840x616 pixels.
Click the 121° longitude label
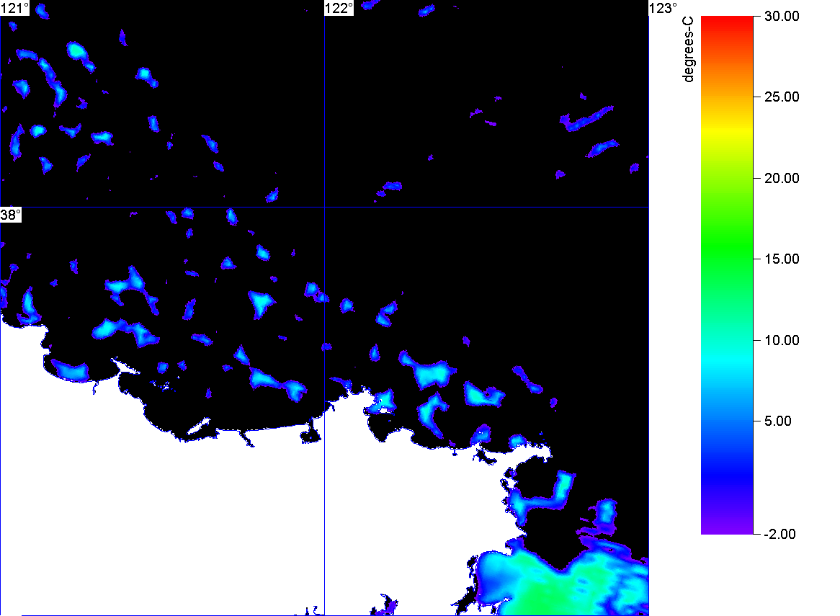click(14, 9)
